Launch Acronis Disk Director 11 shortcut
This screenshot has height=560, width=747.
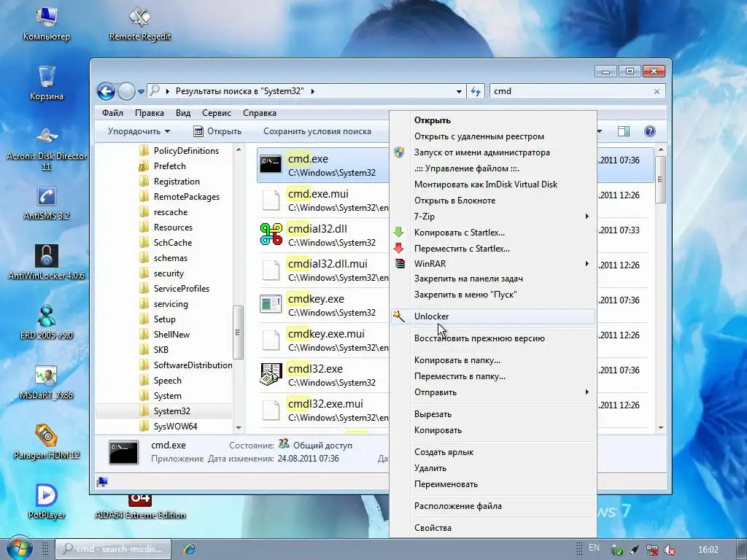pyautogui.click(x=46, y=149)
